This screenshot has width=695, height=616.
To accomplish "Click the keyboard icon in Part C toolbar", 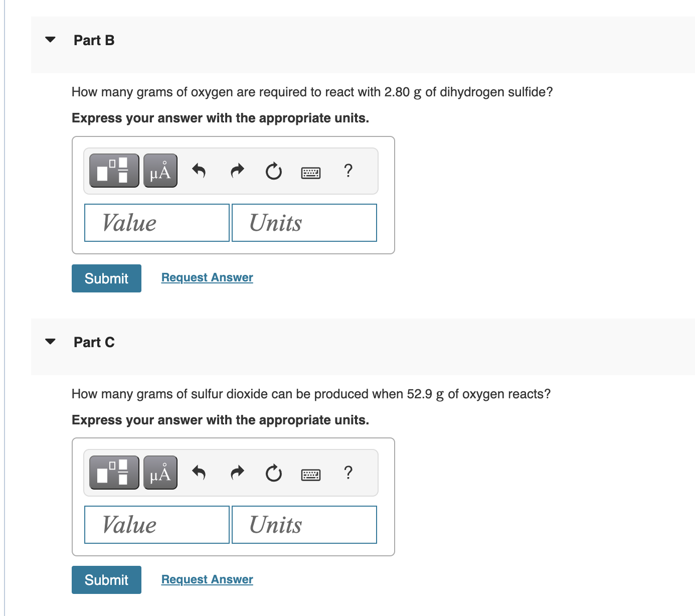I will pyautogui.click(x=310, y=474).
